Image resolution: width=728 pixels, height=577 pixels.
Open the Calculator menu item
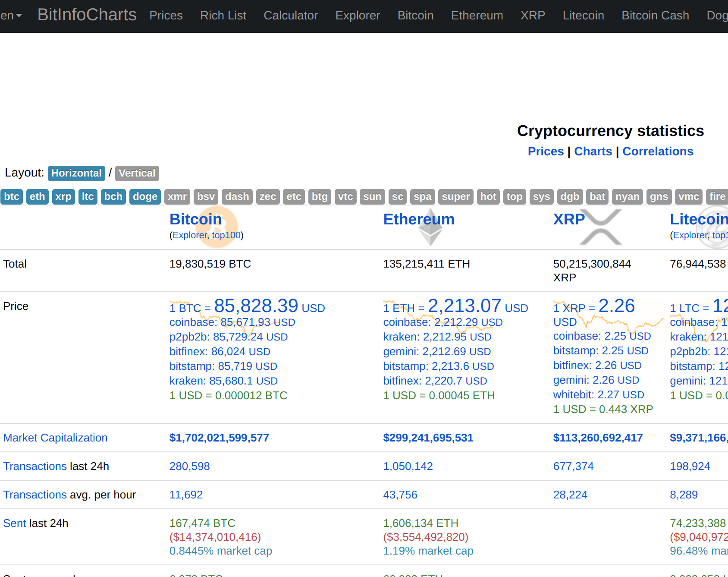point(291,16)
